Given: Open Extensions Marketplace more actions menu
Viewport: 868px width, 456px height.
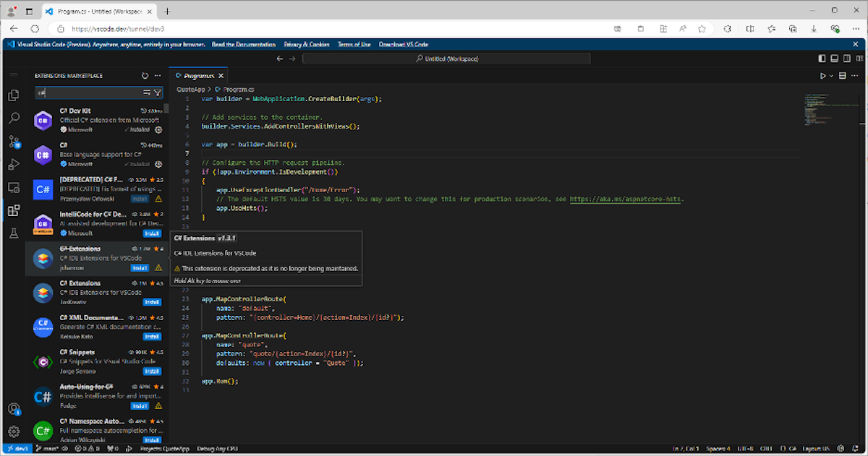Looking at the screenshot, I should click(158, 75).
